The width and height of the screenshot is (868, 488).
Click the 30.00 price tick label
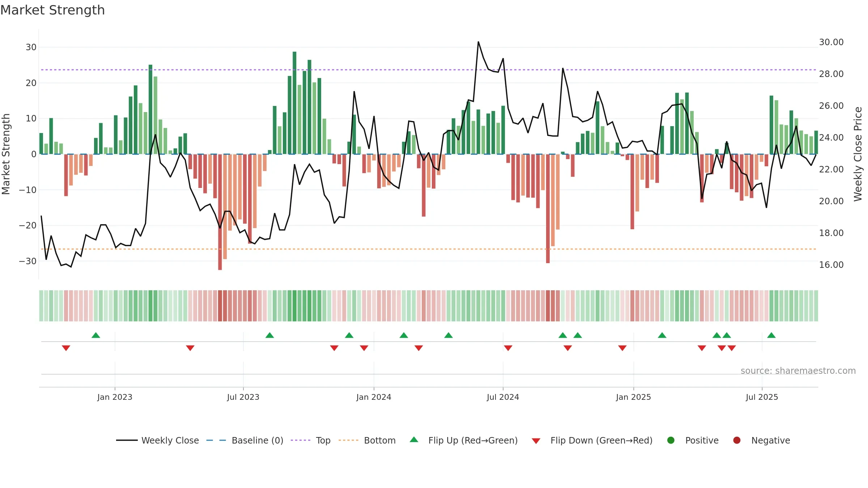click(x=831, y=42)
